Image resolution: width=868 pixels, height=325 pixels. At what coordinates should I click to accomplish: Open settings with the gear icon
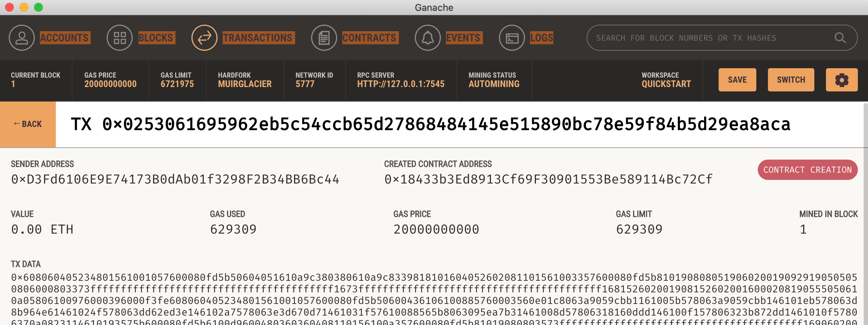(x=842, y=80)
